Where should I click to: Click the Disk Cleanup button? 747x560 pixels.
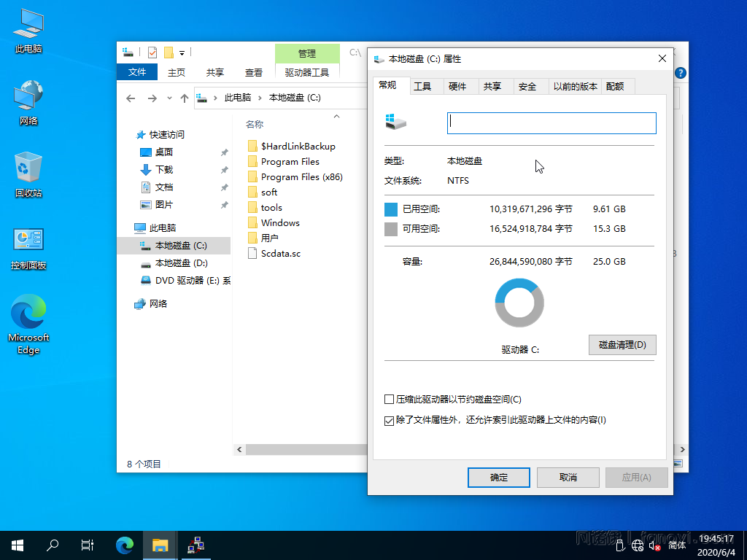pos(622,345)
